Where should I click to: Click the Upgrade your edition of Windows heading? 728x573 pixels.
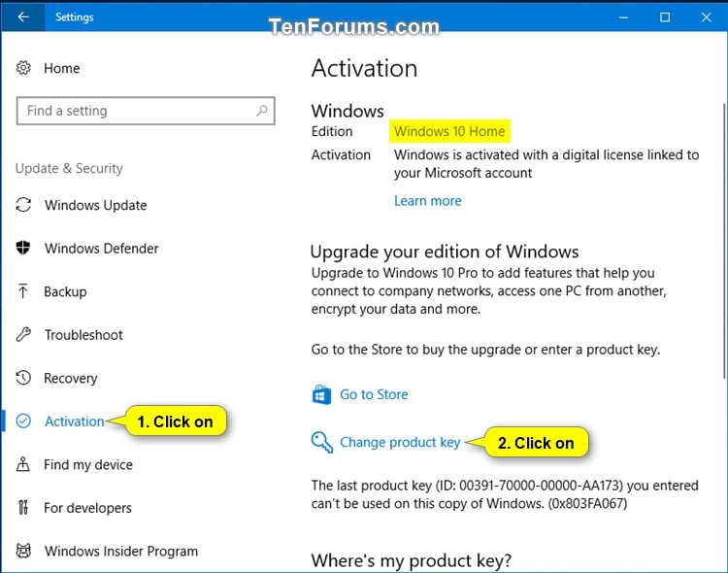tap(445, 252)
